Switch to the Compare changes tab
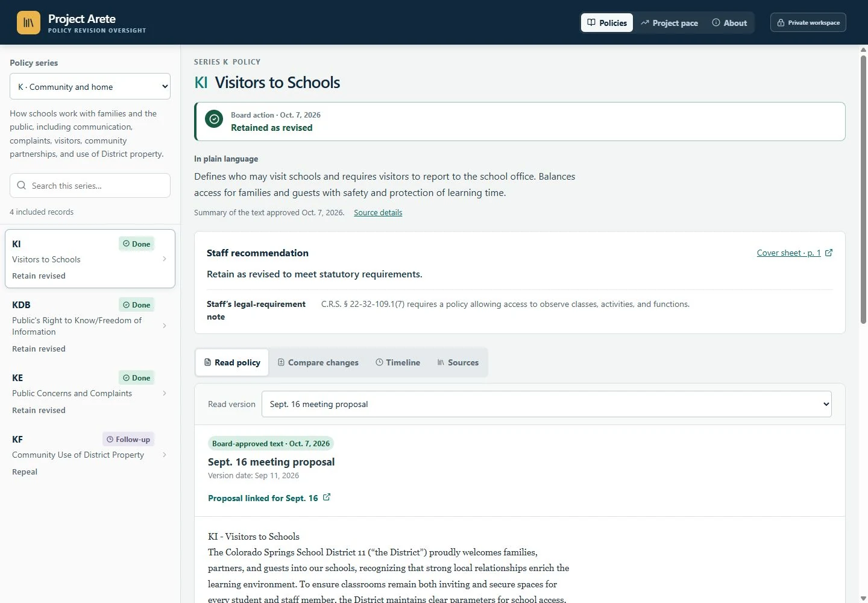This screenshot has height=603, width=868. click(x=318, y=362)
